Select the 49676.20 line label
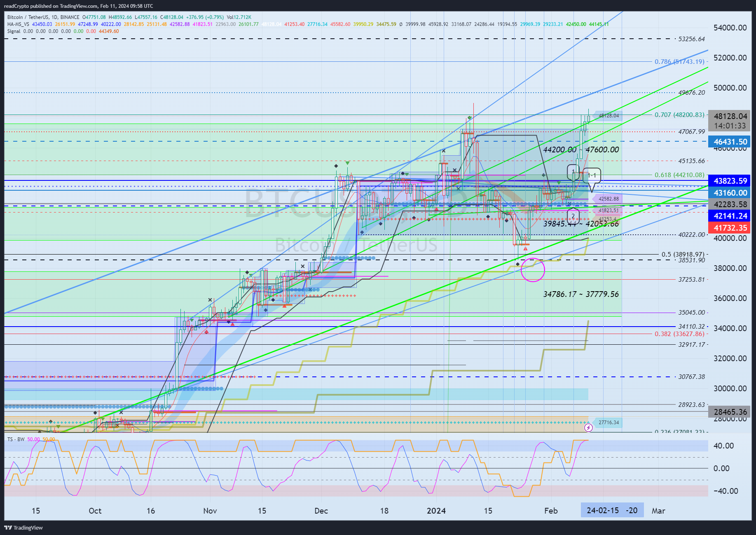756x535 pixels. [691, 93]
